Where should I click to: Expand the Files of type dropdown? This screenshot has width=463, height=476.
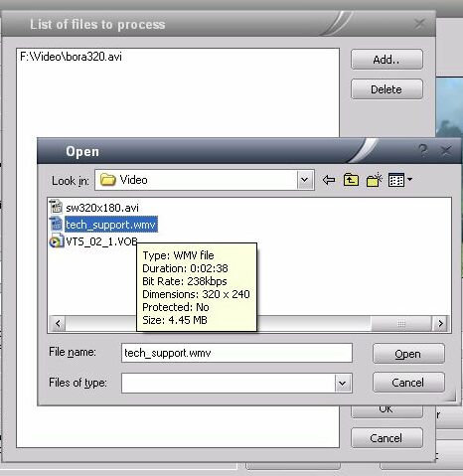pyautogui.click(x=343, y=384)
